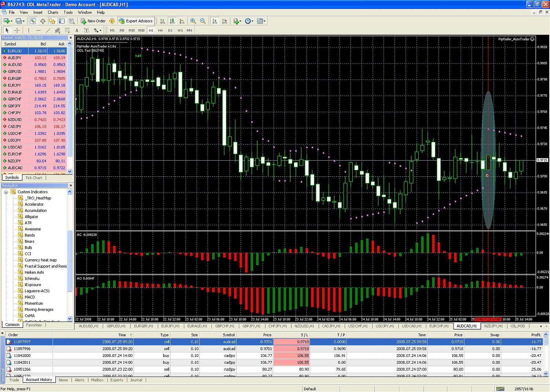
Task: Toggle the Navigator panel star-folder icon
Action: pyautogui.click(x=52, y=21)
